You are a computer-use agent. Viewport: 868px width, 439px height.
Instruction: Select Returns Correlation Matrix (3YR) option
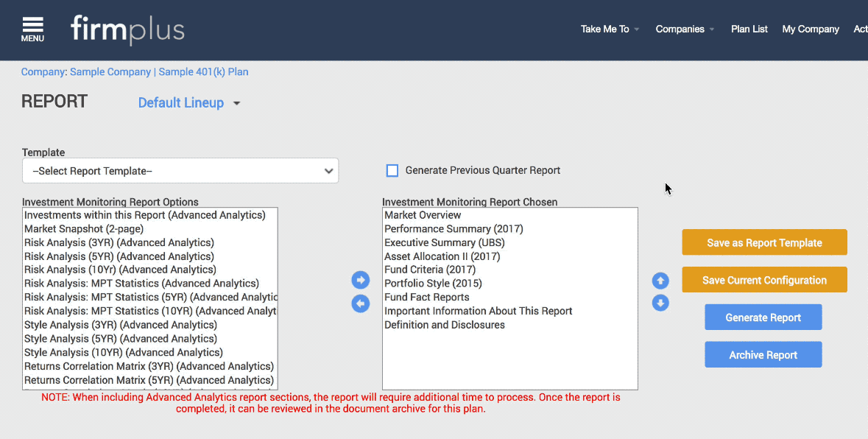pyautogui.click(x=150, y=367)
